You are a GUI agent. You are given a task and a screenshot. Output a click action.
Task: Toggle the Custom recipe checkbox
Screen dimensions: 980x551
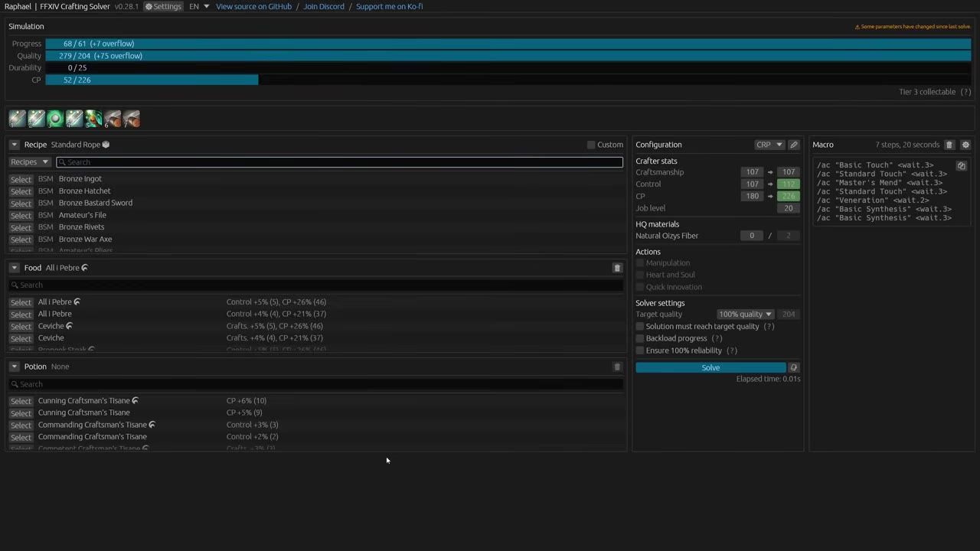click(x=591, y=145)
